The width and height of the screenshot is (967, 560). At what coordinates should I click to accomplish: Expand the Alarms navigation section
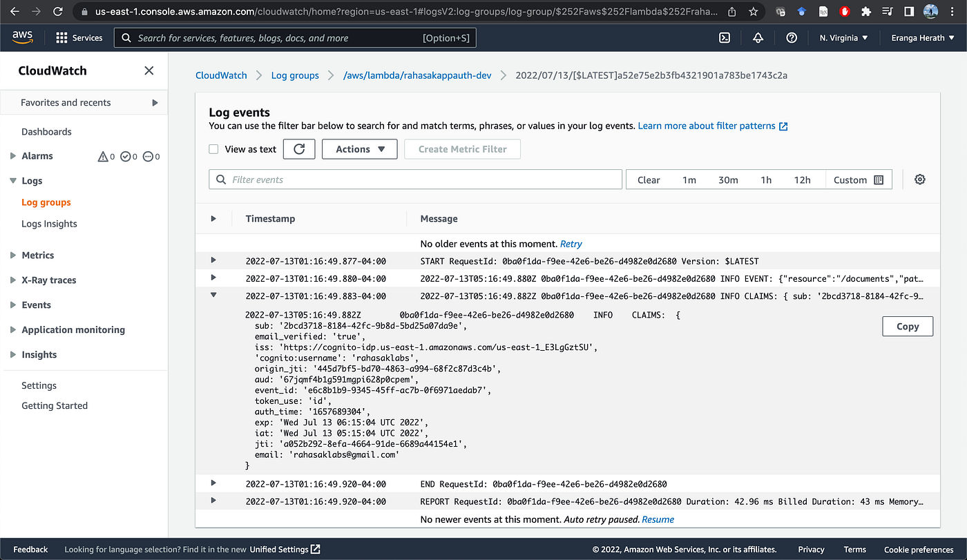click(x=13, y=156)
